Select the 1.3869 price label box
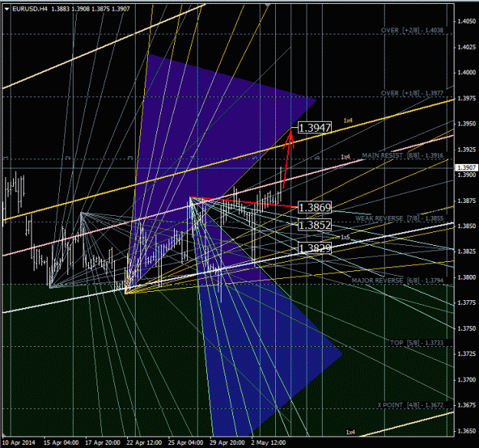 coord(315,208)
